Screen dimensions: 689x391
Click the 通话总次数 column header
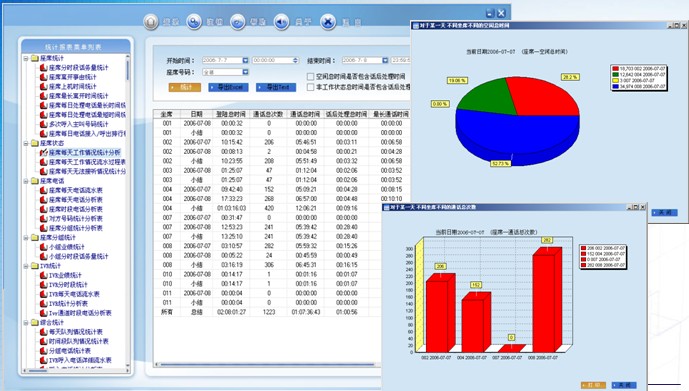point(268,114)
